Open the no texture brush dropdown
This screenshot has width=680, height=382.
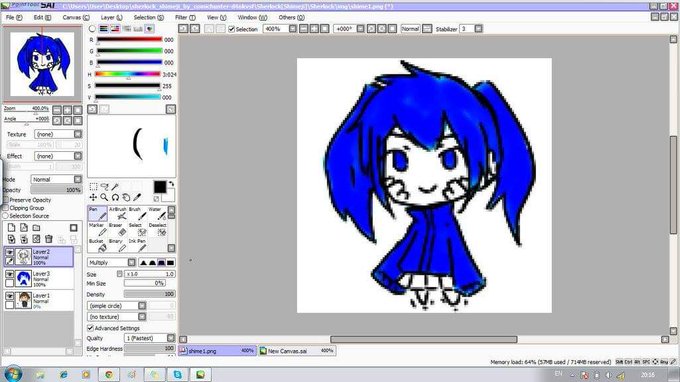pyautogui.click(x=117, y=317)
